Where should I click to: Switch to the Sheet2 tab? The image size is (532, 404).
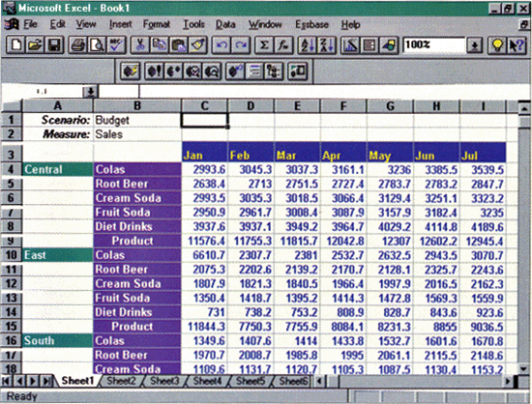tap(121, 381)
